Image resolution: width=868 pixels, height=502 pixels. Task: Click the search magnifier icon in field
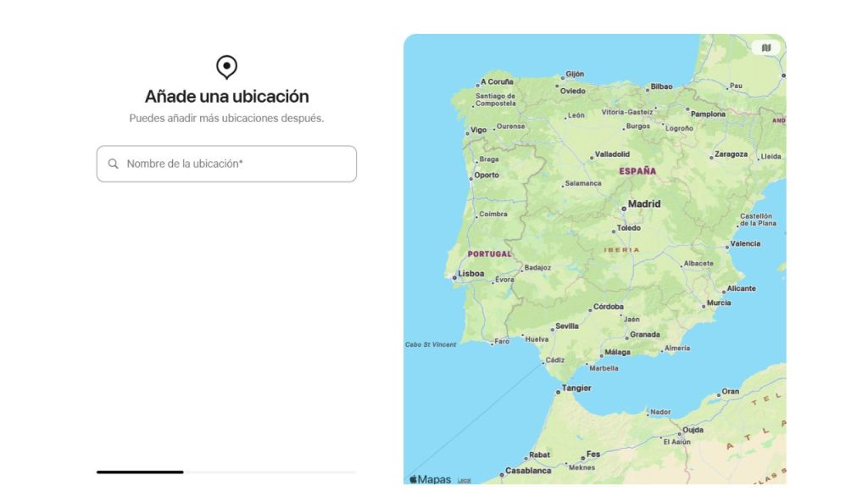pos(114,164)
